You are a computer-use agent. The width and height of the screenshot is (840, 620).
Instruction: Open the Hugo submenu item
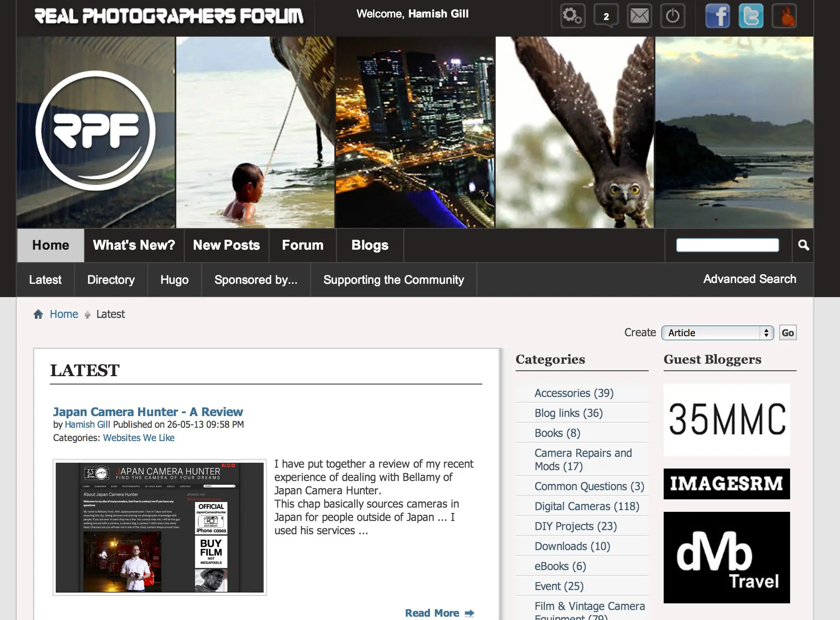pyautogui.click(x=175, y=280)
